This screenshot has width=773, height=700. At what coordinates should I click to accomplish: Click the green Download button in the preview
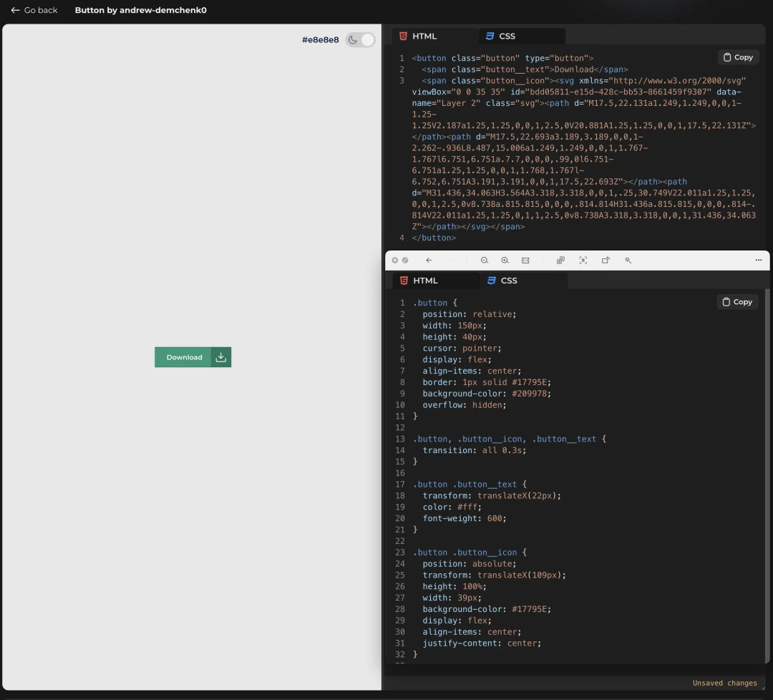coord(184,357)
